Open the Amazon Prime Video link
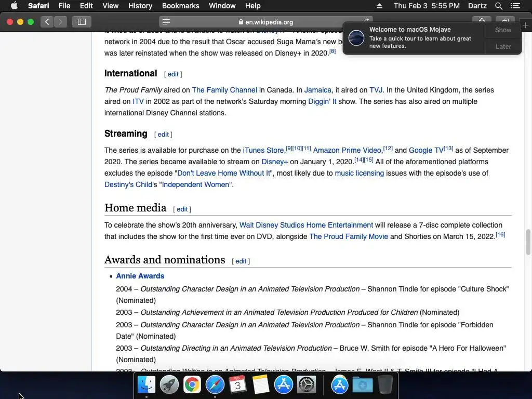 coord(347,150)
